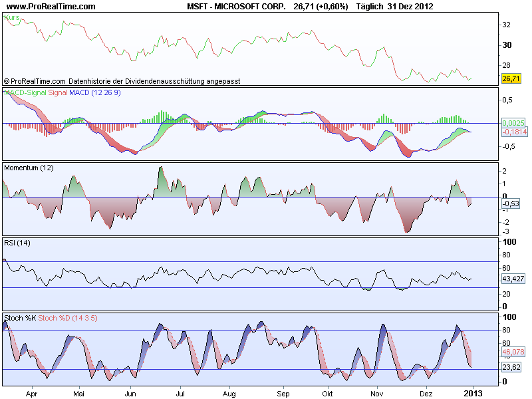Click the 32 price axis label
Image resolution: width=532 pixels, height=399 pixels.
[507, 25]
